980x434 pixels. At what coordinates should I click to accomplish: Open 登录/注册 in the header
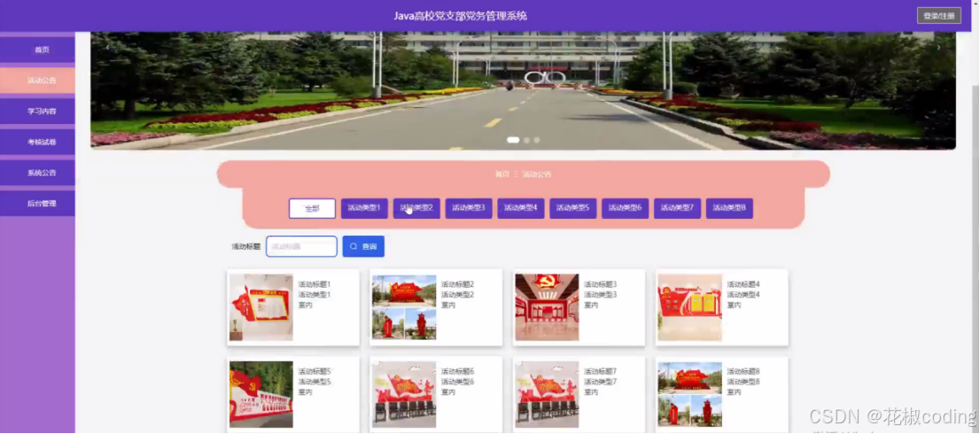[x=938, y=16]
